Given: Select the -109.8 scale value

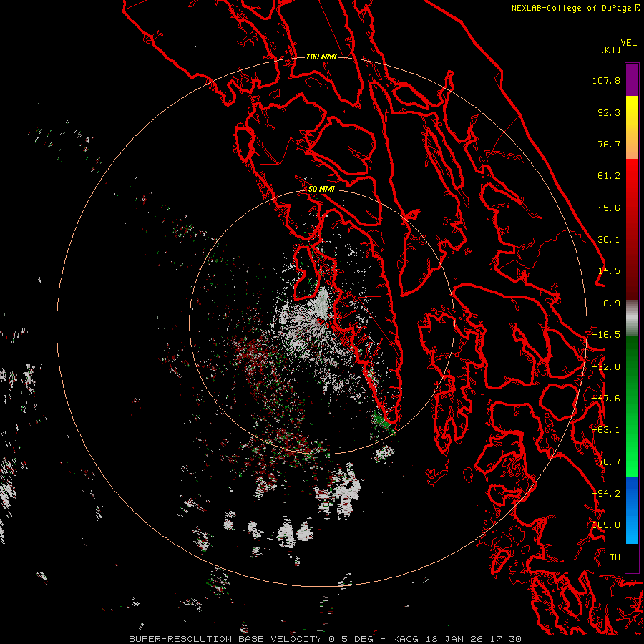Looking at the screenshot, I should [604, 525].
